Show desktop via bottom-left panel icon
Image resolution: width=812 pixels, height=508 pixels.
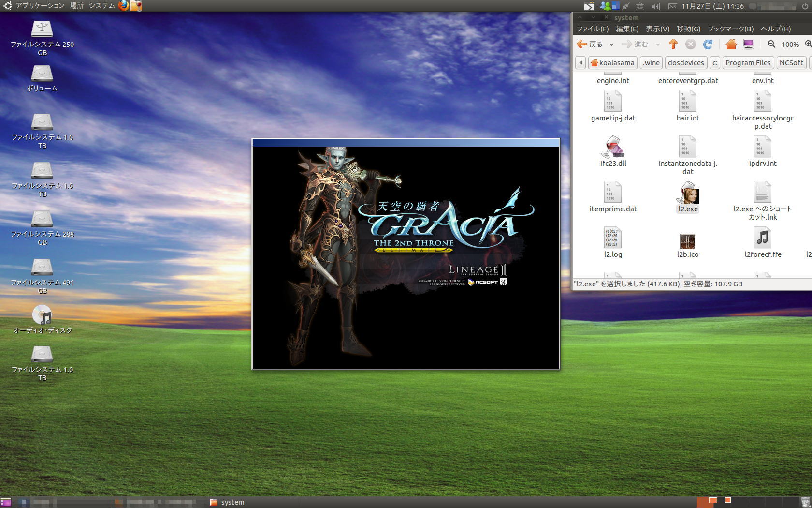pyautogui.click(x=6, y=502)
